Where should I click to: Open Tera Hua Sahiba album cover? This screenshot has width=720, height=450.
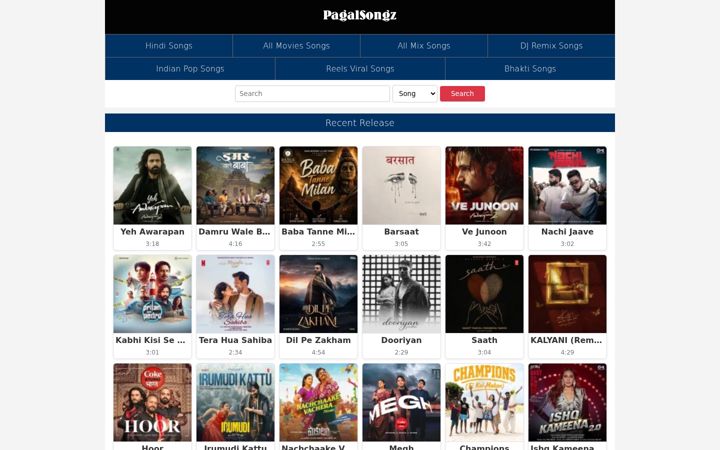[236, 294]
